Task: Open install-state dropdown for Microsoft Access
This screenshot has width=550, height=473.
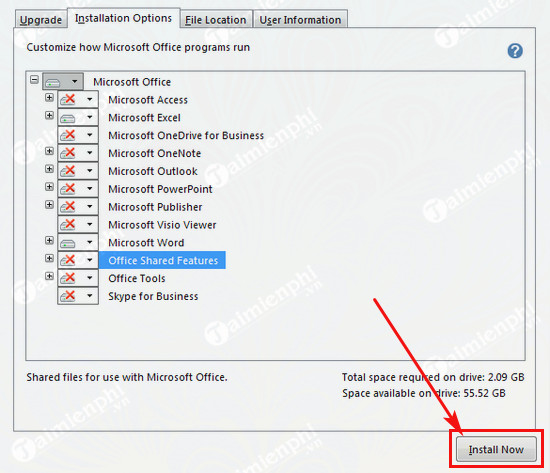Action: pos(78,100)
